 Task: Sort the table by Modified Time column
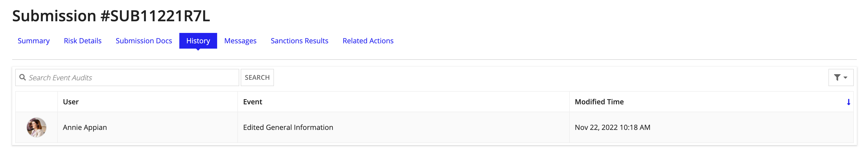[599, 102]
